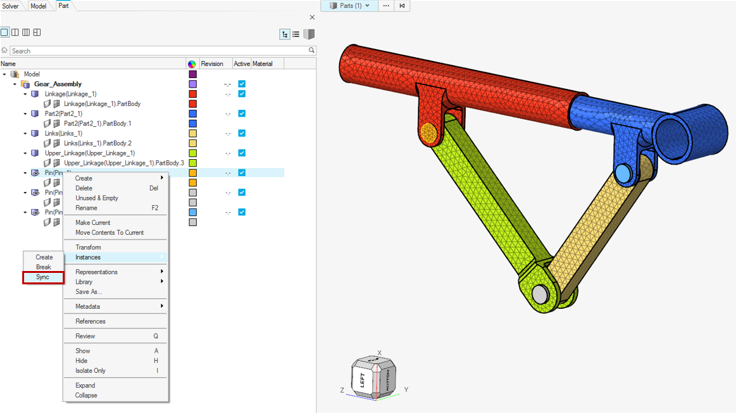The image size is (736, 413).
Task: Choose Break in Instances submenu
Action: point(43,267)
